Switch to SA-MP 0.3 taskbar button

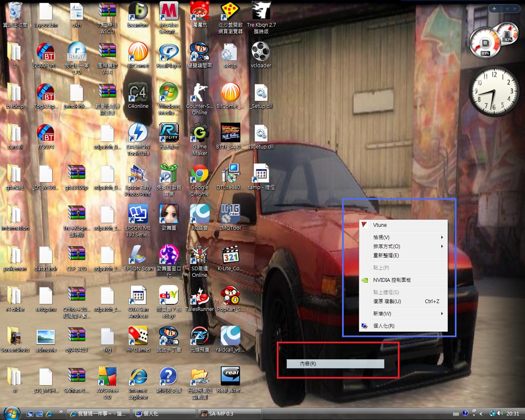(x=230, y=413)
